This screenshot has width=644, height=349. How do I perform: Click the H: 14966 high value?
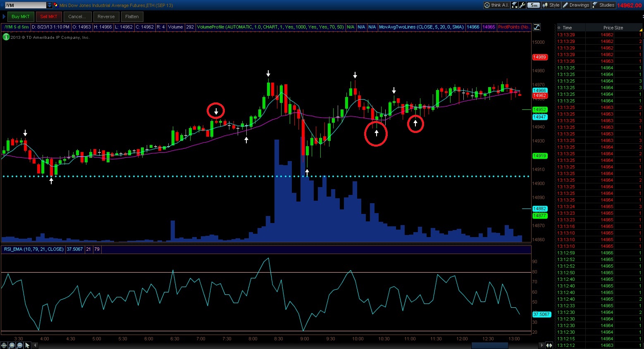(x=103, y=27)
